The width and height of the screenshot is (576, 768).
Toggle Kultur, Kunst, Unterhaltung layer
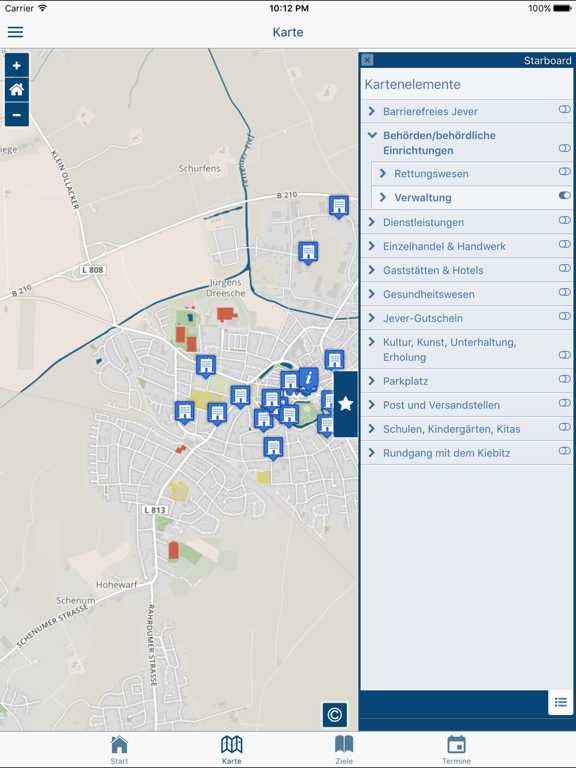[565, 355]
